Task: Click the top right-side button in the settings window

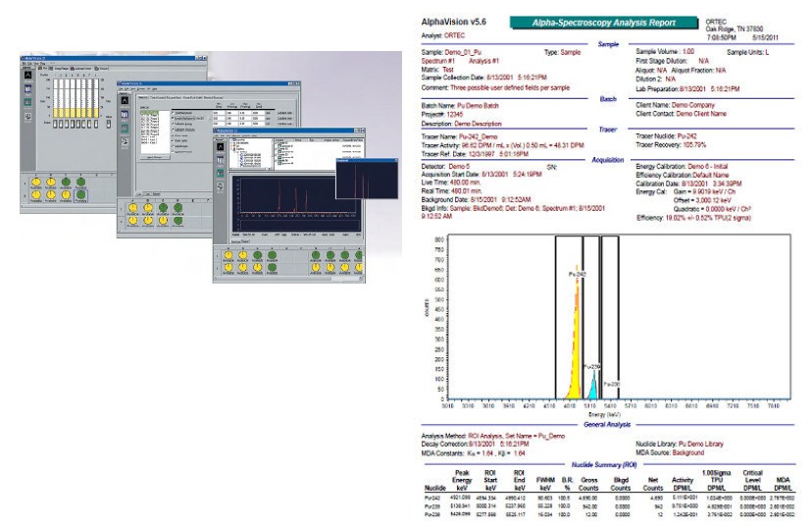Action: [284, 113]
